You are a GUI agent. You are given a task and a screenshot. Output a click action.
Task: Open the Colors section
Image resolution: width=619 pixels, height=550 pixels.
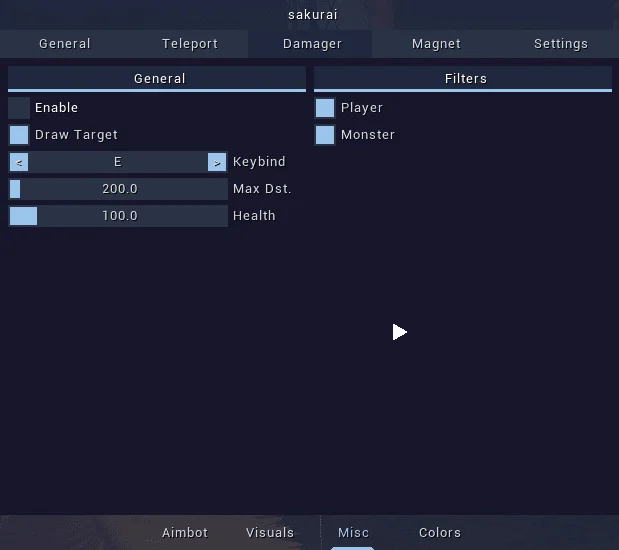coord(440,533)
